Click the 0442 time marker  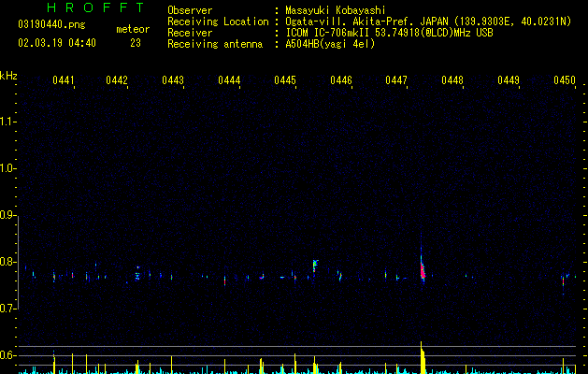(117, 80)
